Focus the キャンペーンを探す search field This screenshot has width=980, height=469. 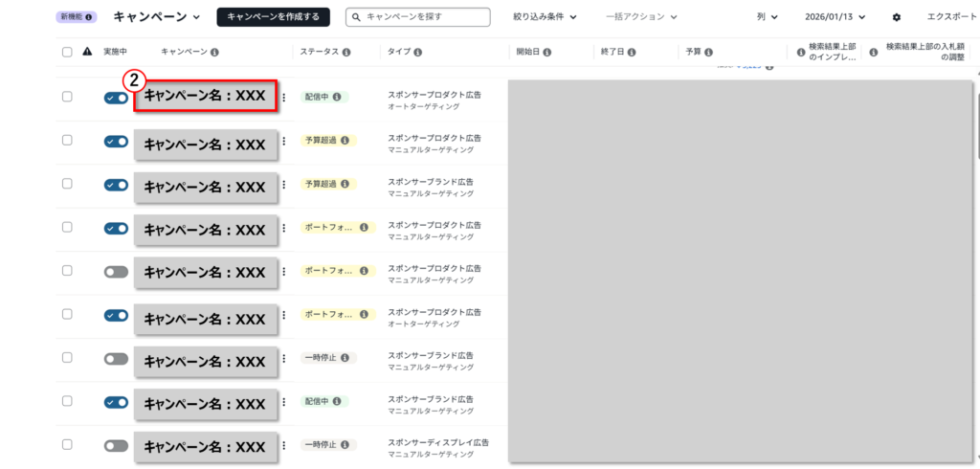pos(417,17)
